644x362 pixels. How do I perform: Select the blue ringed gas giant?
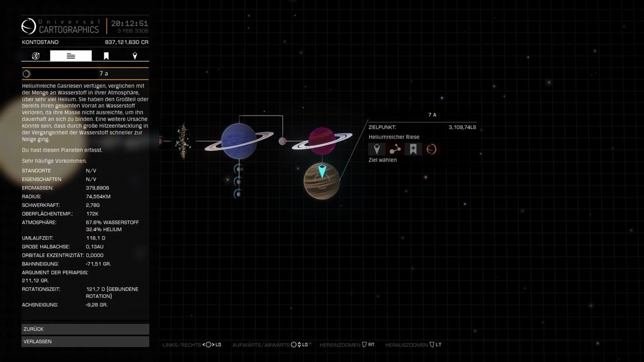239,141
